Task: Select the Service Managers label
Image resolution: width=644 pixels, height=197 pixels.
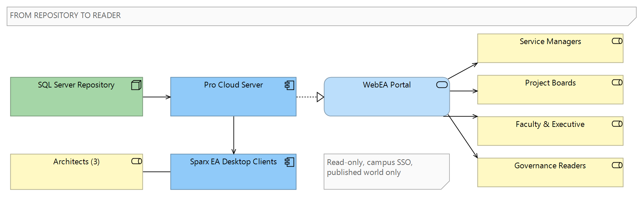Action: [550, 42]
